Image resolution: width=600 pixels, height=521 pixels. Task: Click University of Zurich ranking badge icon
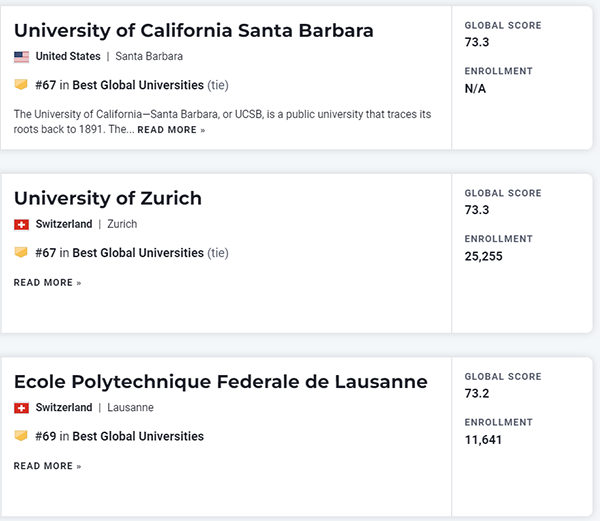21,253
